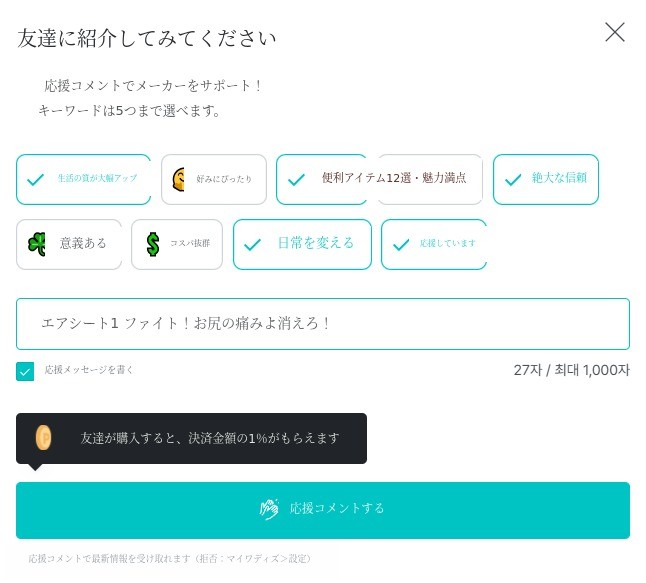This screenshot has height=583, width=646.
Task: Click the gold P coin icon
Action: click(x=43, y=438)
